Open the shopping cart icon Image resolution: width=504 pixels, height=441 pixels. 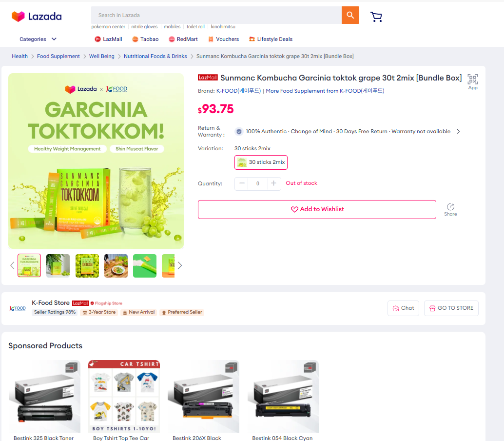pos(376,17)
